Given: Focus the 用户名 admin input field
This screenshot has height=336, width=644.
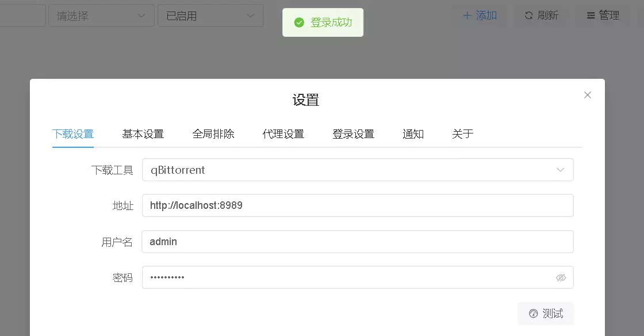Looking at the screenshot, I should 358,242.
